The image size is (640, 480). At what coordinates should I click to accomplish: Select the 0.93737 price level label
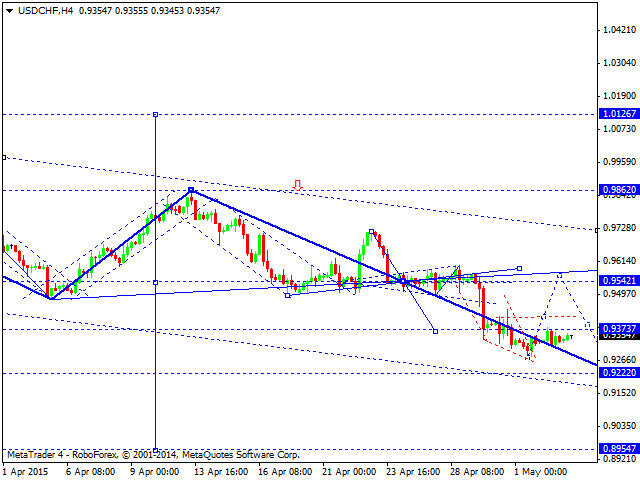click(x=619, y=329)
